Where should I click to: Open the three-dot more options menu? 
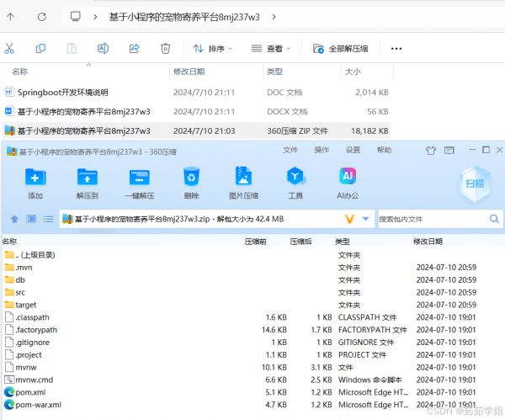pyautogui.click(x=396, y=49)
